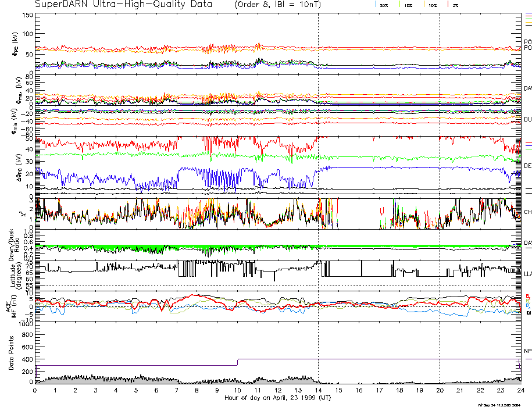Click the Φmin (kV) y-axis label
The image size is (532, 407).
[8, 119]
